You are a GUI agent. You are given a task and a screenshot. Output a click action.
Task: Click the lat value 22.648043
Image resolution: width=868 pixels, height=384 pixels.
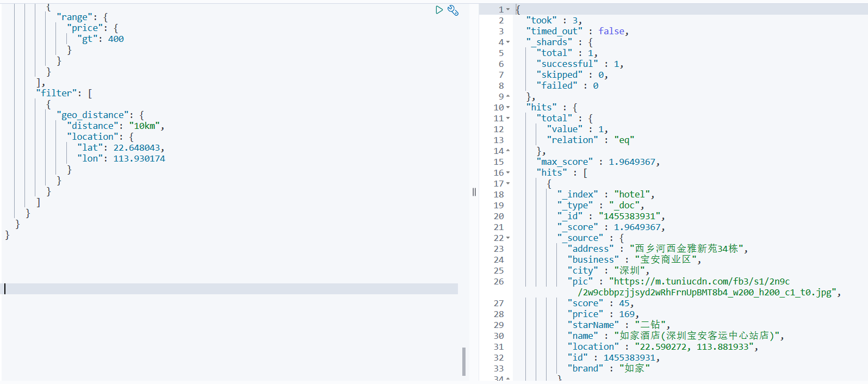pyautogui.click(x=137, y=148)
